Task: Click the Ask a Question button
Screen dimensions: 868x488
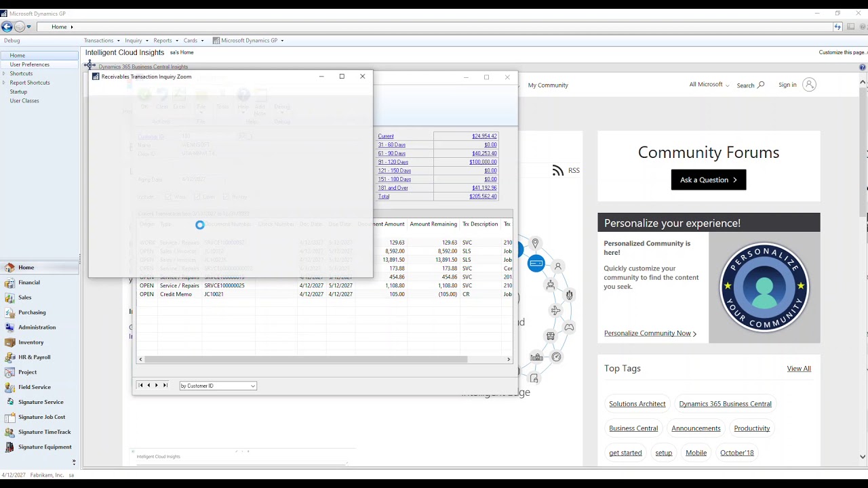Action: click(709, 180)
